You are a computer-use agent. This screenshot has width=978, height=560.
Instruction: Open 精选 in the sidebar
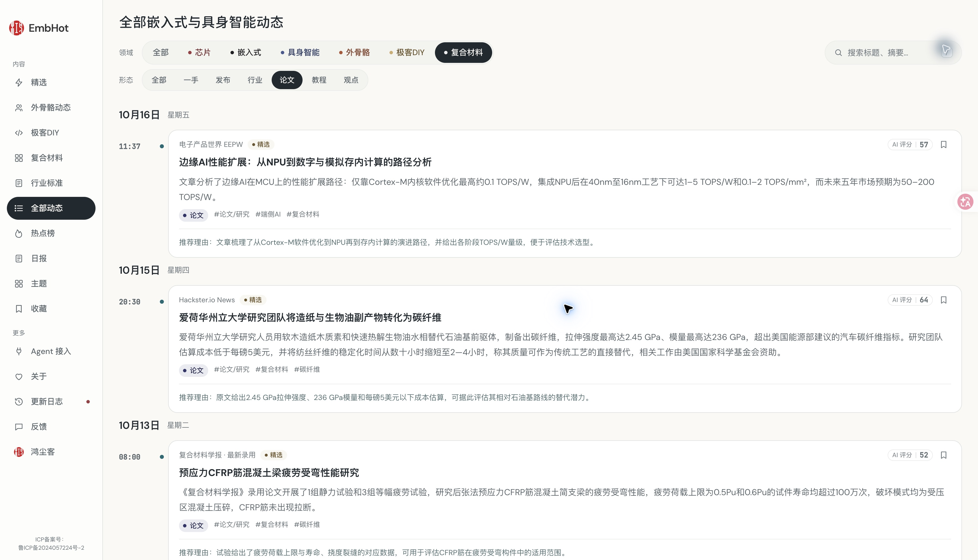point(51,82)
